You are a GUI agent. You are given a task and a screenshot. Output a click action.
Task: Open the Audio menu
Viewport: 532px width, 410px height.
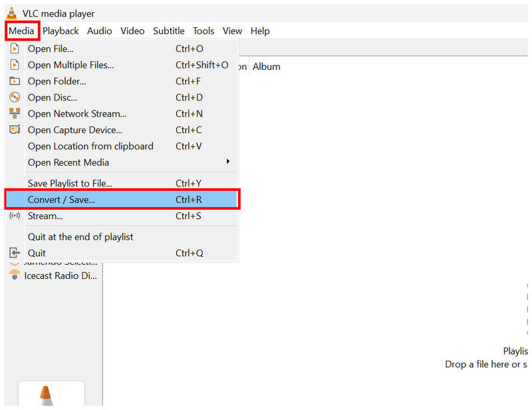click(x=99, y=31)
